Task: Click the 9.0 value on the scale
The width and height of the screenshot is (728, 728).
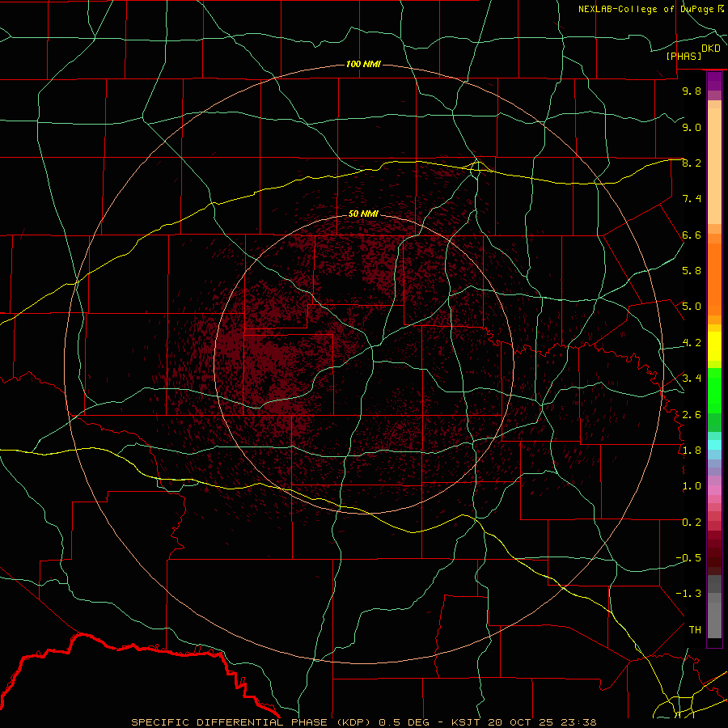Action: click(692, 127)
